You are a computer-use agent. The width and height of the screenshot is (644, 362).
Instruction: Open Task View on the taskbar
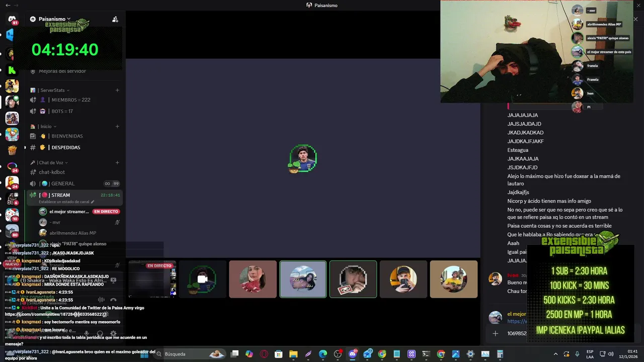pos(234,354)
